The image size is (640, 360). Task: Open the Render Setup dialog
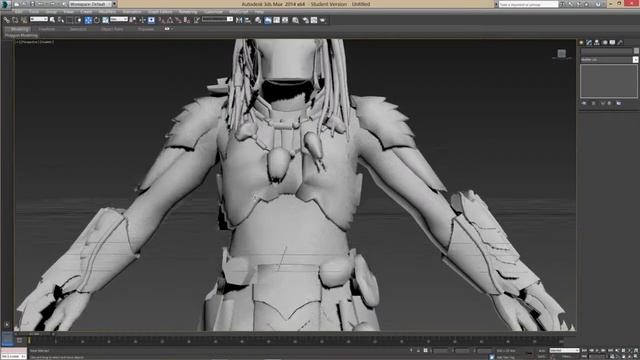(x=305, y=20)
